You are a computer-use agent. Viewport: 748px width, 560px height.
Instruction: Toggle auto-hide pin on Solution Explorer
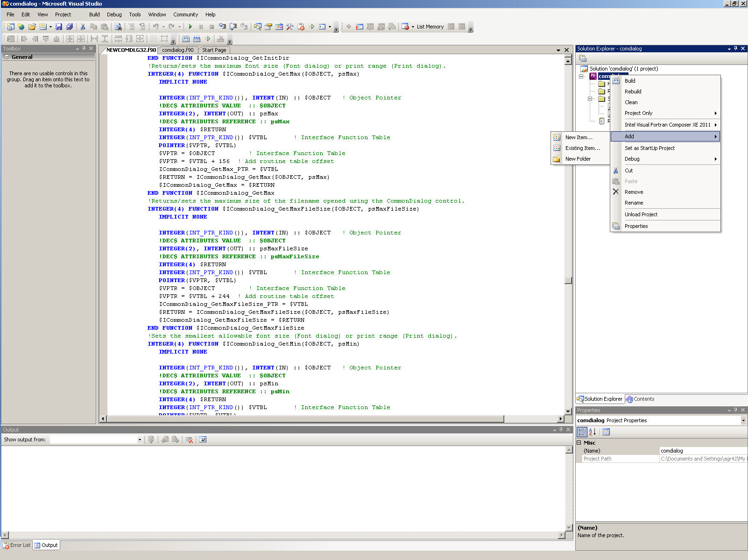[735, 49]
